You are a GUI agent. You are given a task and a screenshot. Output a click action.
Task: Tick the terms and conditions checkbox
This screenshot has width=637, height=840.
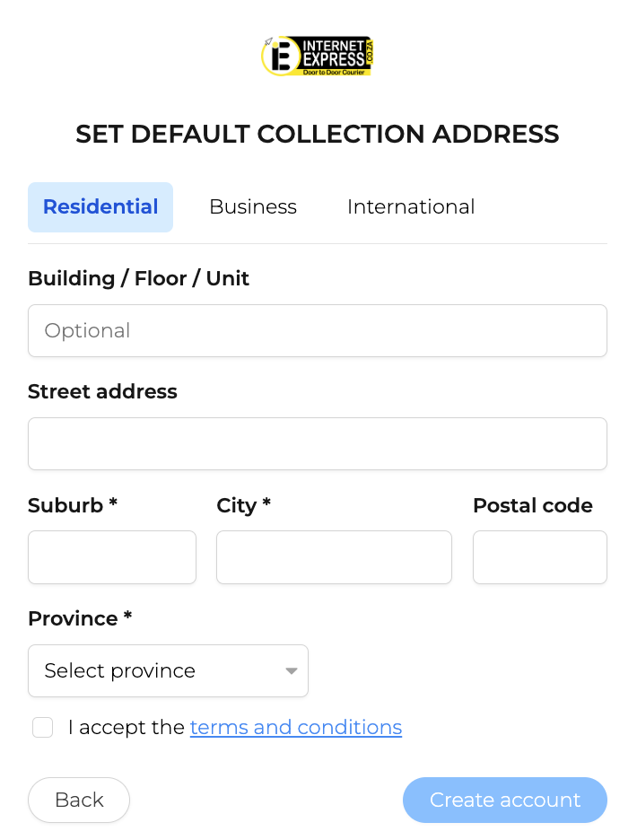point(43,728)
